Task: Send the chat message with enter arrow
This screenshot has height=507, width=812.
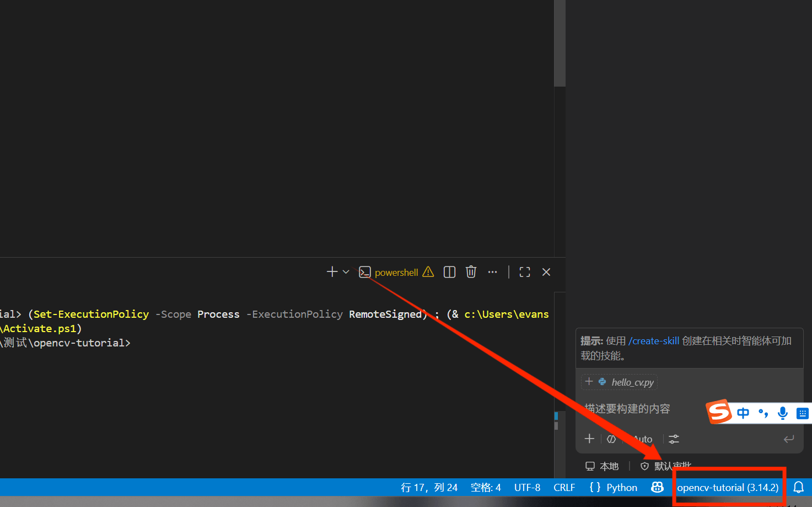Action: point(789,439)
